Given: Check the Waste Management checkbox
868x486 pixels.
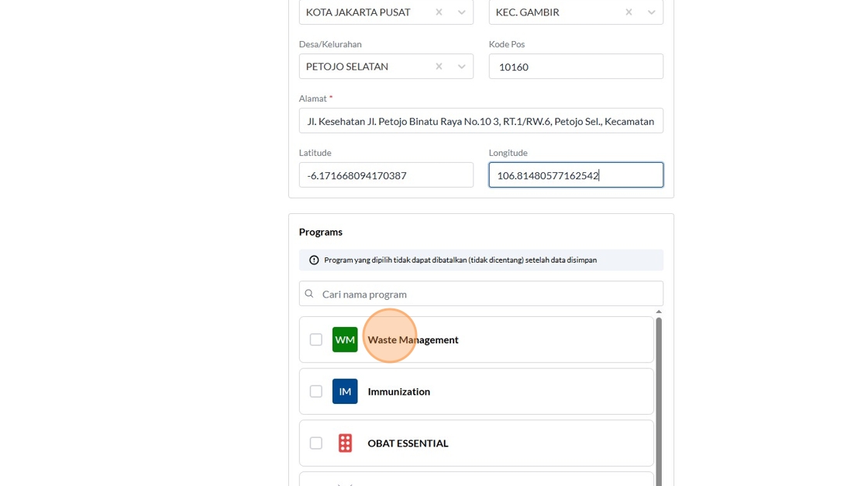Looking at the screenshot, I should [316, 340].
